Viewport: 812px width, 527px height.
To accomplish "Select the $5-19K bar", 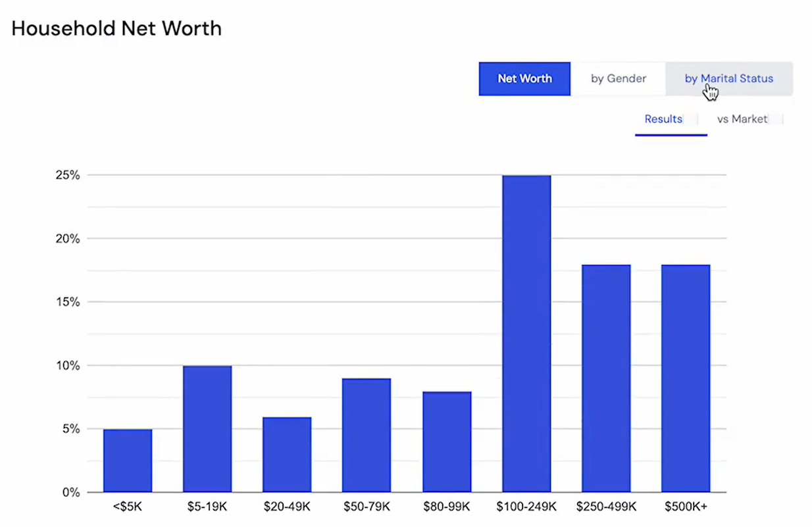I will (x=207, y=429).
